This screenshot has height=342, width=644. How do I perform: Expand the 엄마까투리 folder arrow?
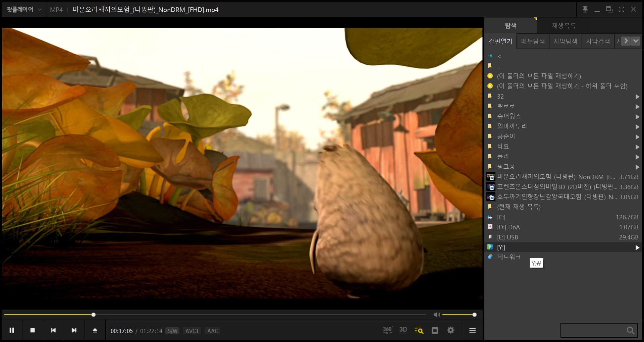(637, 127)
